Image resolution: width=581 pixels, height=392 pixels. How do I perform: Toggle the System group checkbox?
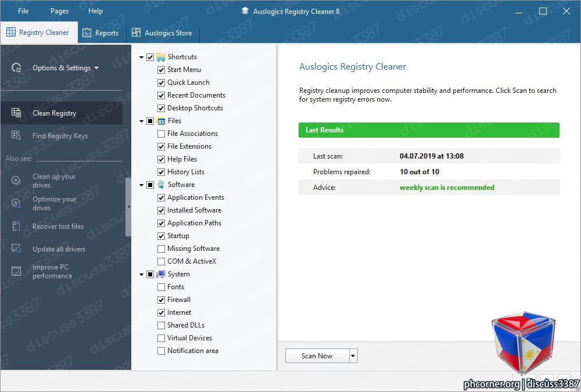tap(150, 274)
